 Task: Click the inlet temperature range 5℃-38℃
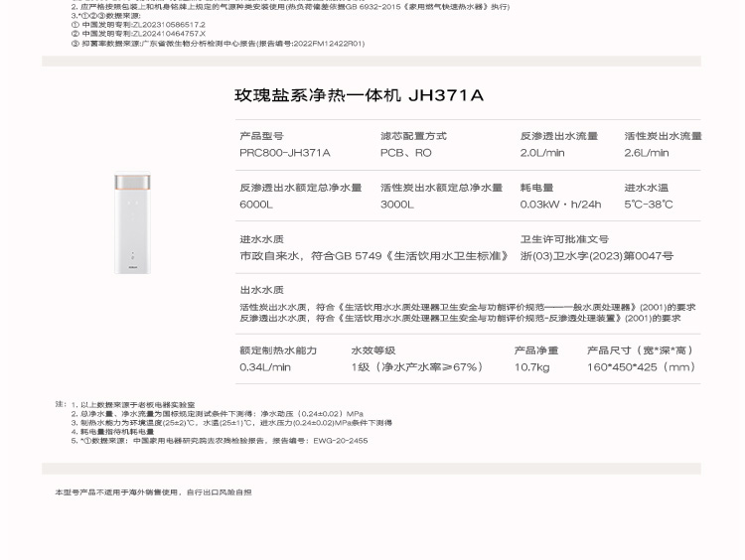[648, 205]
